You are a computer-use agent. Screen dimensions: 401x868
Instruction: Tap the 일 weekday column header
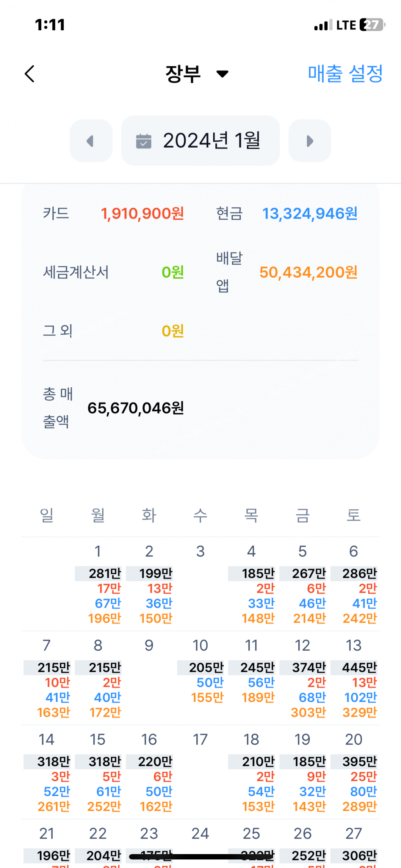tap(47, 515)
